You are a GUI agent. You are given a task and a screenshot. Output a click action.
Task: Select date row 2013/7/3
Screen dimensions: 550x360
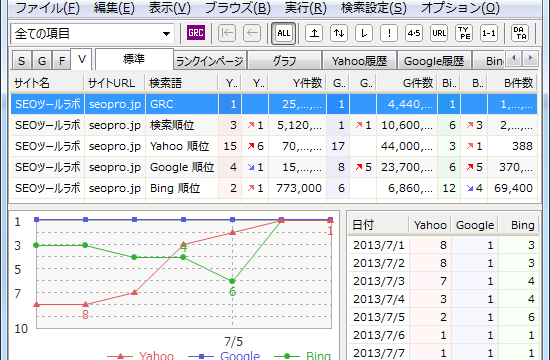[x=444, y=281]
